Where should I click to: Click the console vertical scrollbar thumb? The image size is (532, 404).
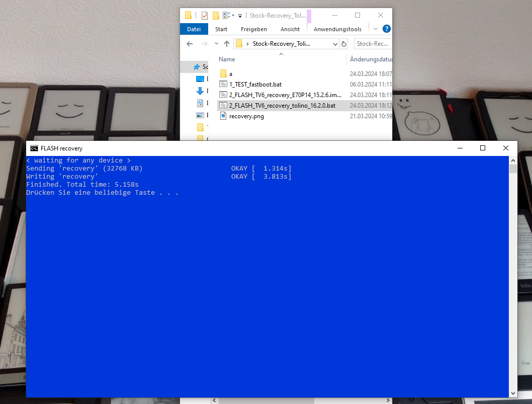[x=513, y=169]
